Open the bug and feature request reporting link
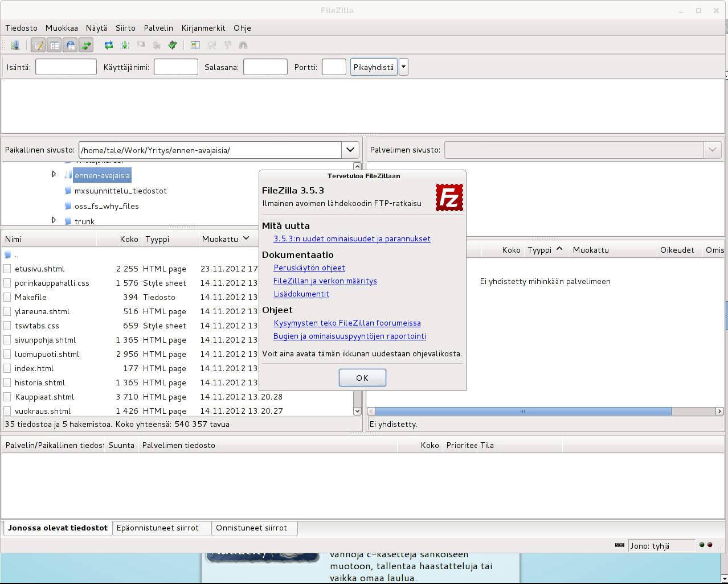 click(x=350, y=336)
